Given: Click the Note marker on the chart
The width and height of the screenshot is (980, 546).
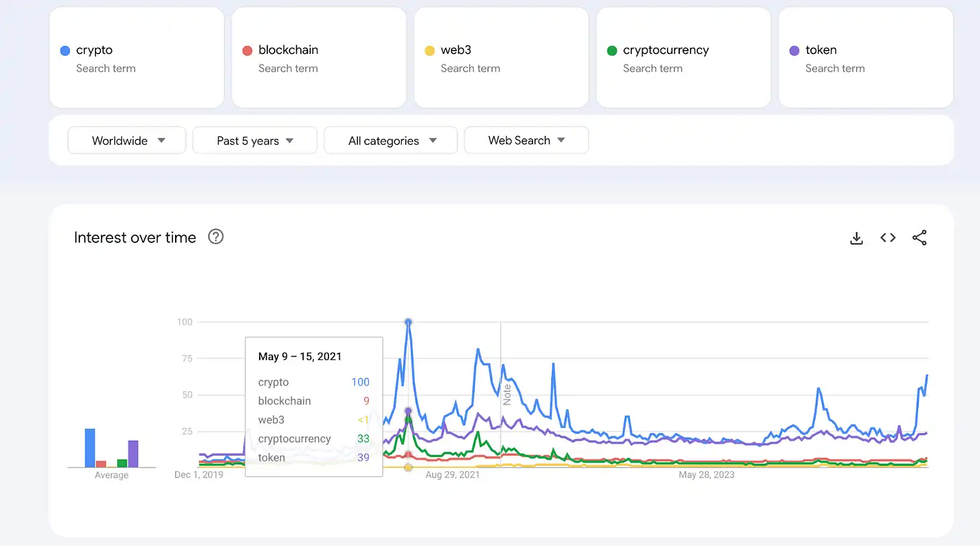Looking at the screenshot, I should 507,394.
